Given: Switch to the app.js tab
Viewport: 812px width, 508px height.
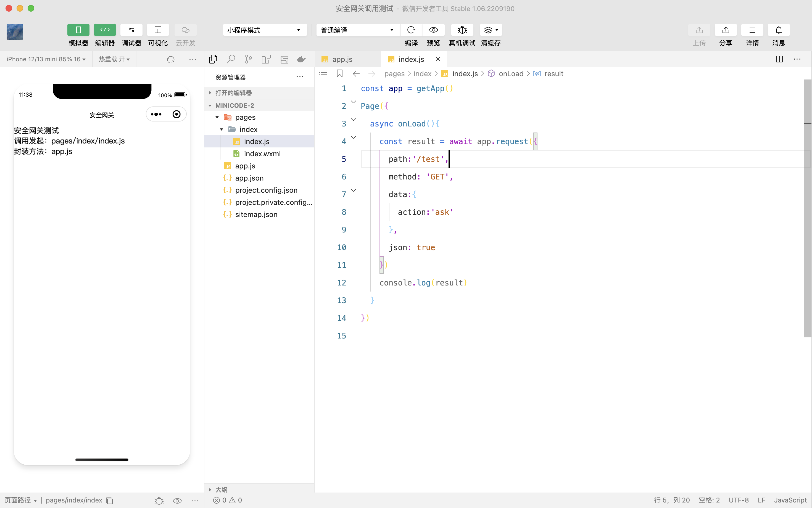Looking at the screenshot, I should (x=342, y=59).
